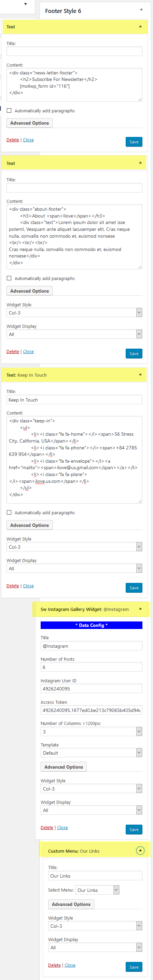Click the newsletter content textarea resize handle
The width and height of the screenshot is (153, 980).
[x=140, y=99]
